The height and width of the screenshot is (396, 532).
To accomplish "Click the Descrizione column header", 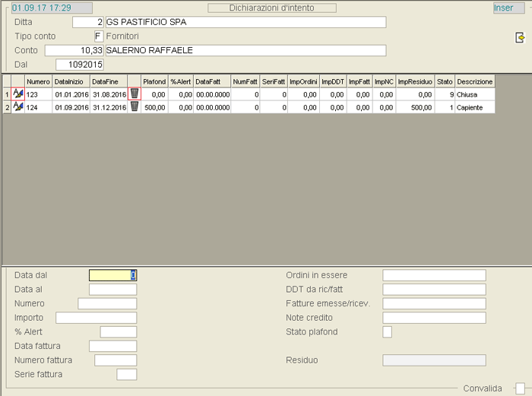I will (x=475, y=81).
